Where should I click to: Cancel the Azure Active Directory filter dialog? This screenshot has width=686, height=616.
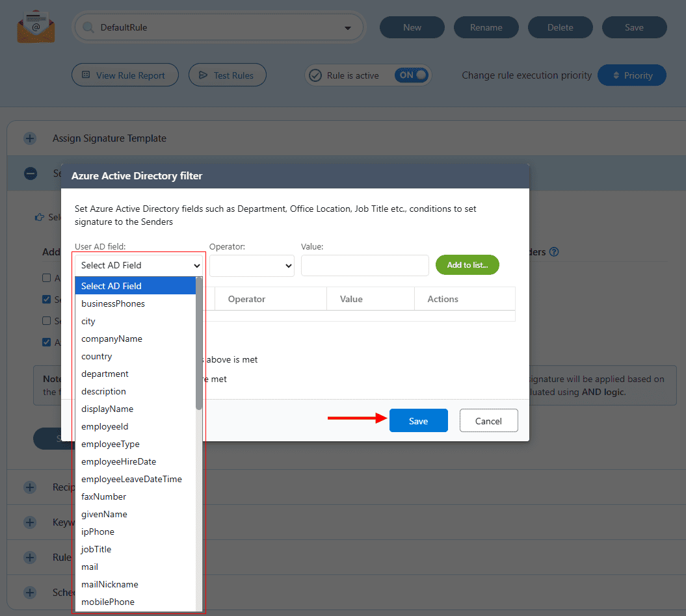coord(488,421)
